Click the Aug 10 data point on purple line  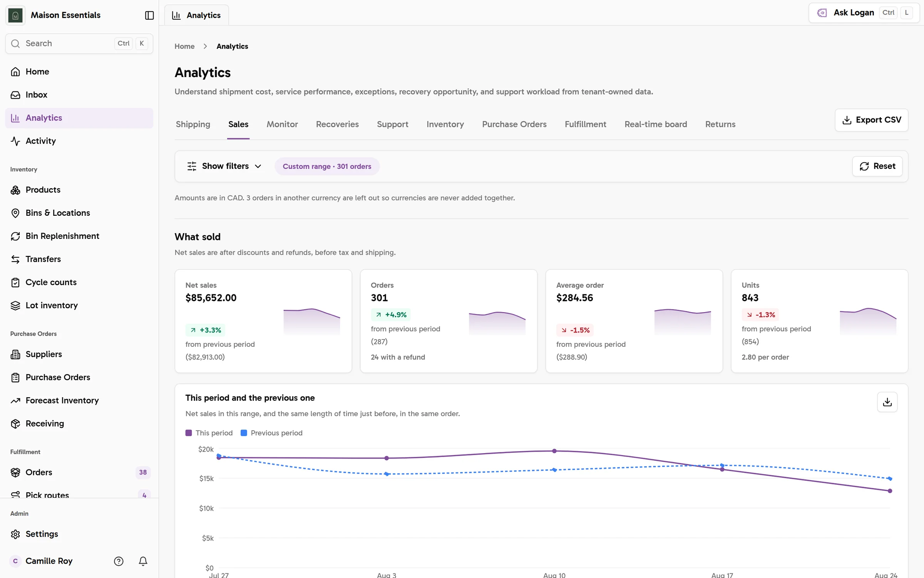554,451
